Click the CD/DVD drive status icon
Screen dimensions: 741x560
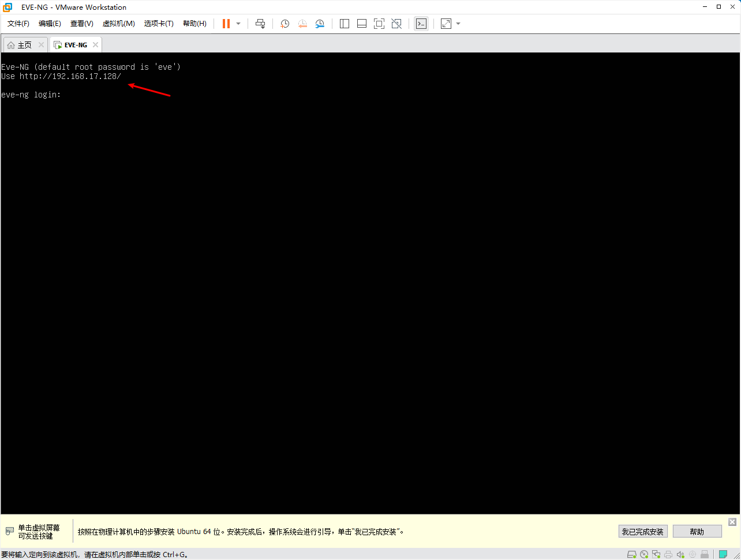(644, 554)
